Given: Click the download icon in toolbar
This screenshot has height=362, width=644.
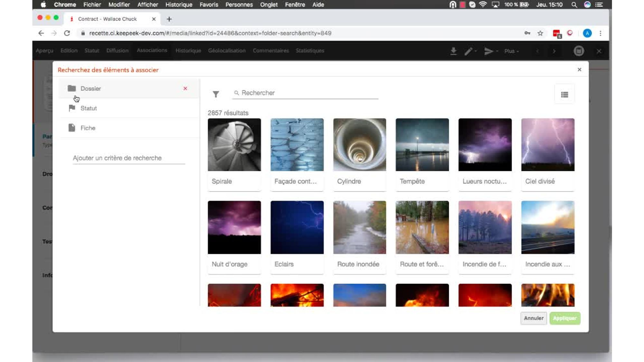Looking at the screenshot, I should pyautogui.click(x=453, y=51).
